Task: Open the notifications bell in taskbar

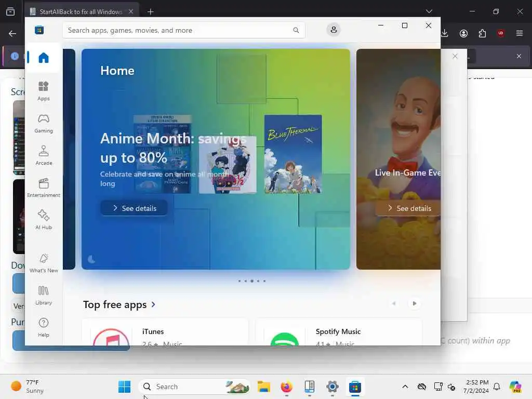Action: [x=497, y=387]
